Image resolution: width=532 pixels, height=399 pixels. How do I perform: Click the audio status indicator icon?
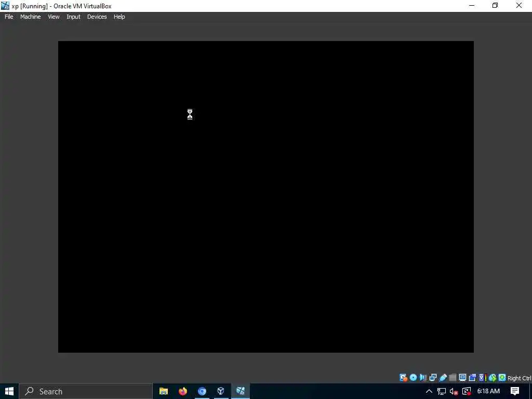[423, 378]
